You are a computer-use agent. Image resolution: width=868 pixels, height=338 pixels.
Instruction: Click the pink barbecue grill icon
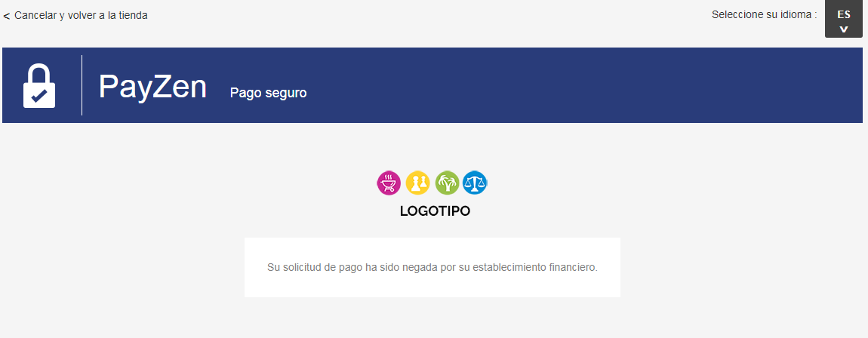(389, 183)
